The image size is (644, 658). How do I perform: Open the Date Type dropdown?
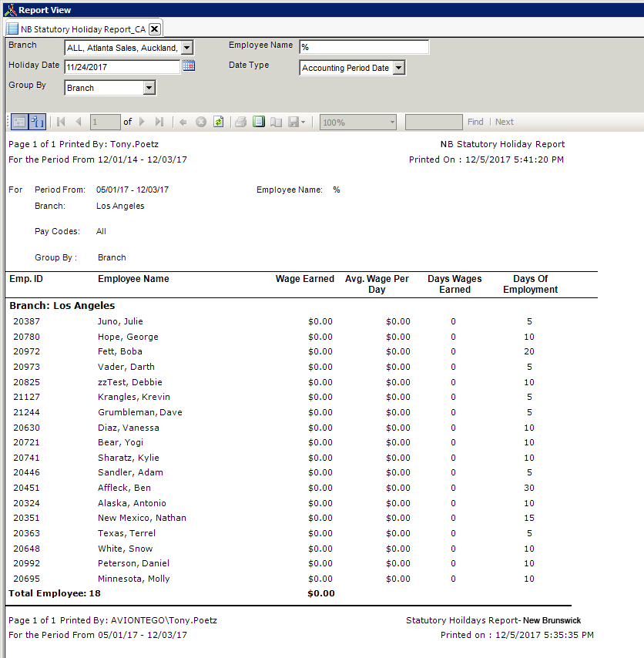pyautogui.click(x=399, y=68)
